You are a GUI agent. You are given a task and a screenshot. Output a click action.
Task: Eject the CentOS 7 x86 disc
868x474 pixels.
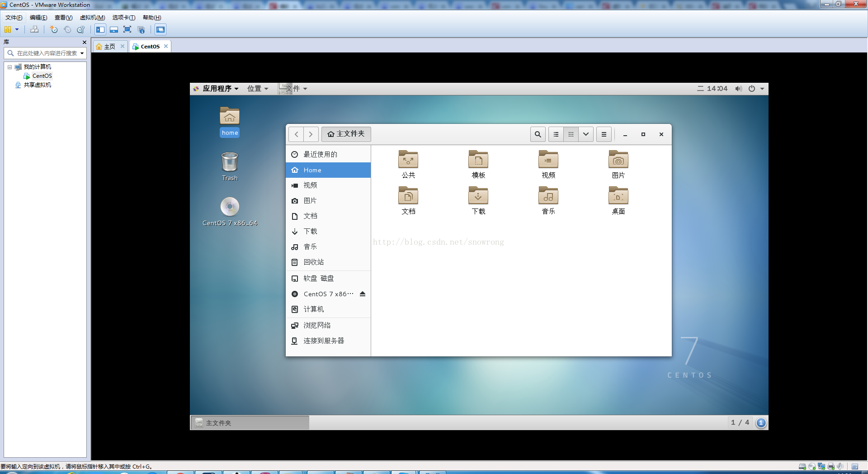(363, 294)
